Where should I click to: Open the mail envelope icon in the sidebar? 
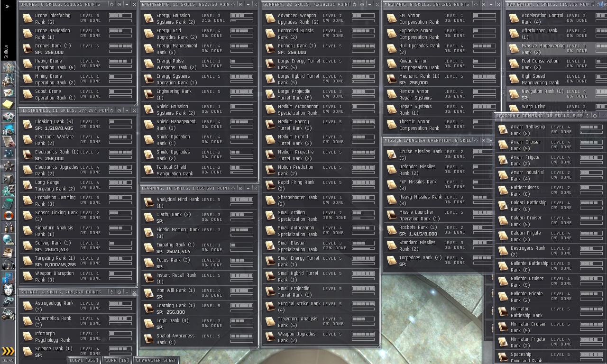coord(8,92)
